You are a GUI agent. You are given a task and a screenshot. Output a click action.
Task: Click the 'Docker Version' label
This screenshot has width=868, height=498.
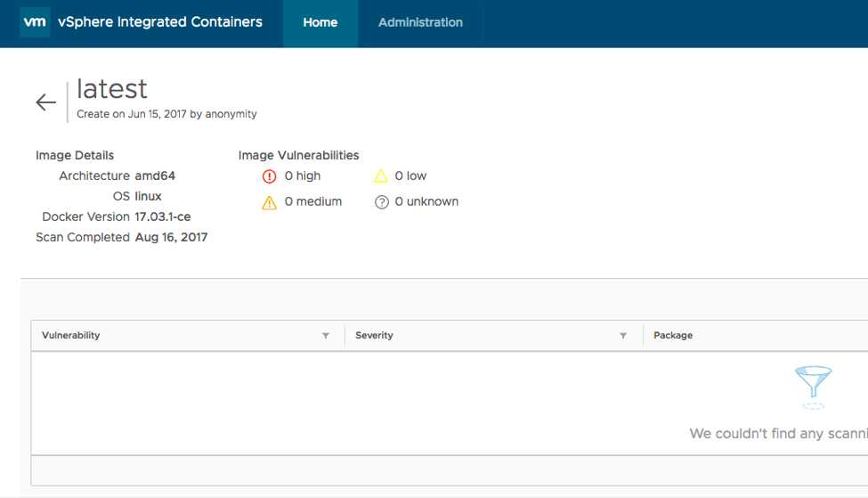(85, 216)
